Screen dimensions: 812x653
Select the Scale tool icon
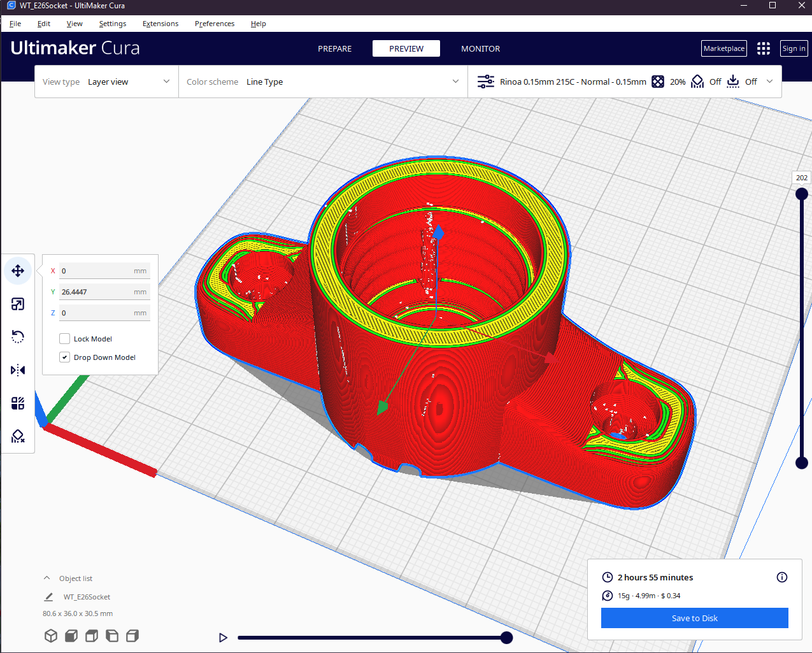(18, 304)
